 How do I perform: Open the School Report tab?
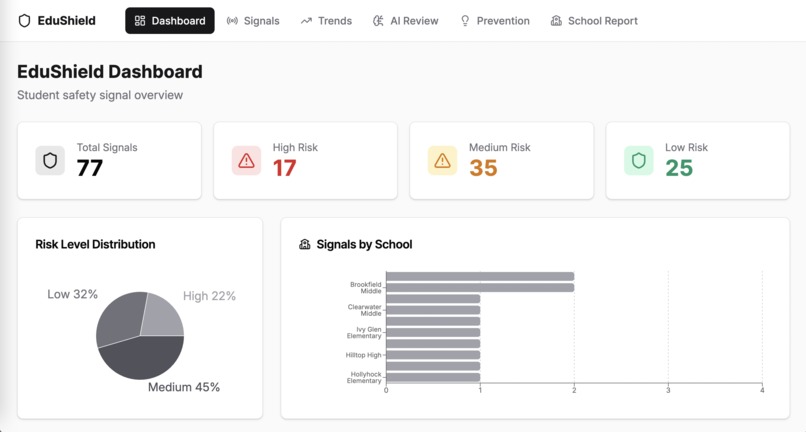(x=594, y=21)
